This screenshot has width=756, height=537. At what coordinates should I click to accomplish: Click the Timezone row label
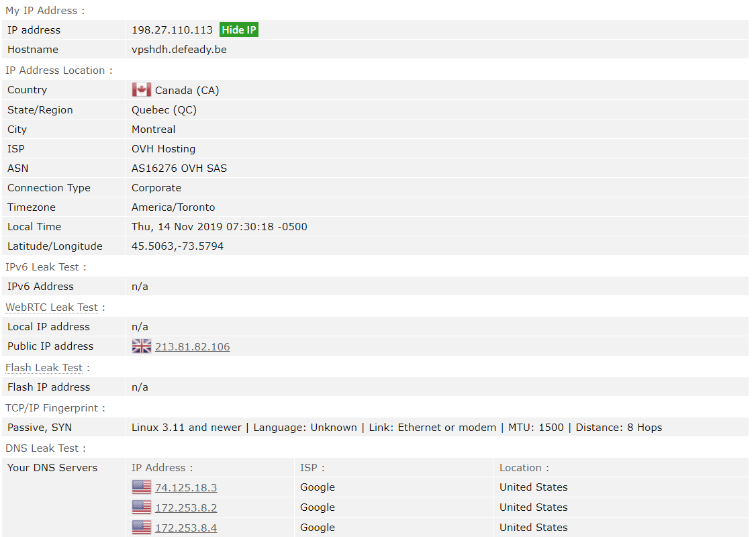tap(32, 207)
